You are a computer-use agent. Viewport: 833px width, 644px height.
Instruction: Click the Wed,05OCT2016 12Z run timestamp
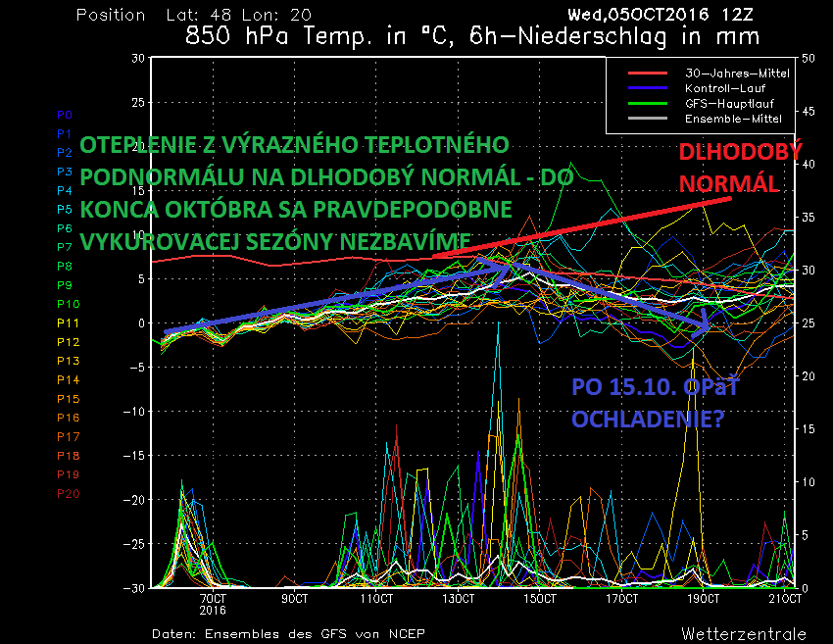662,15
